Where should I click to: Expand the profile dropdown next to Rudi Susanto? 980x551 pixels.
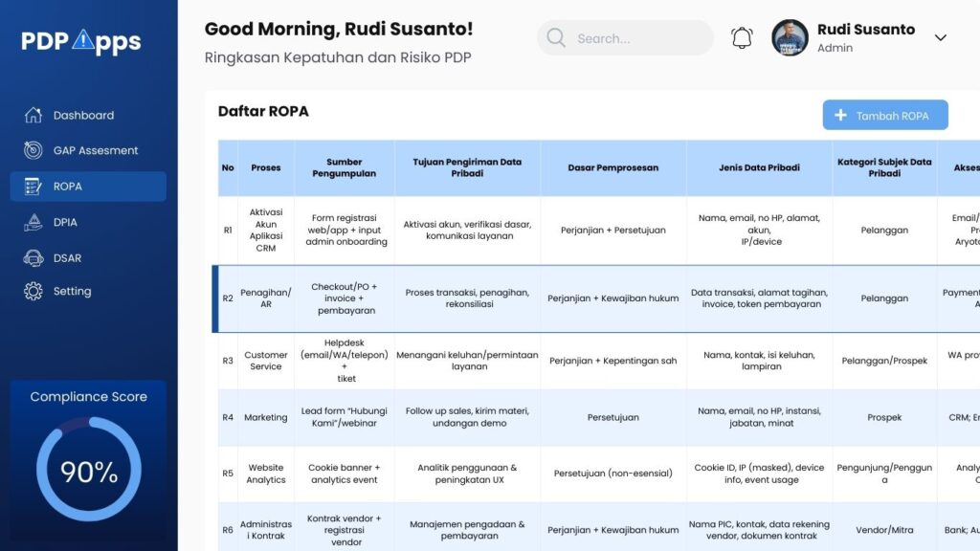pos(941,38)
